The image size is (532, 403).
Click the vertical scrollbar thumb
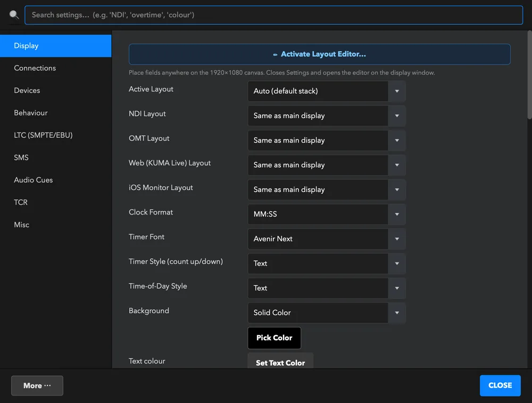[529, 75]
